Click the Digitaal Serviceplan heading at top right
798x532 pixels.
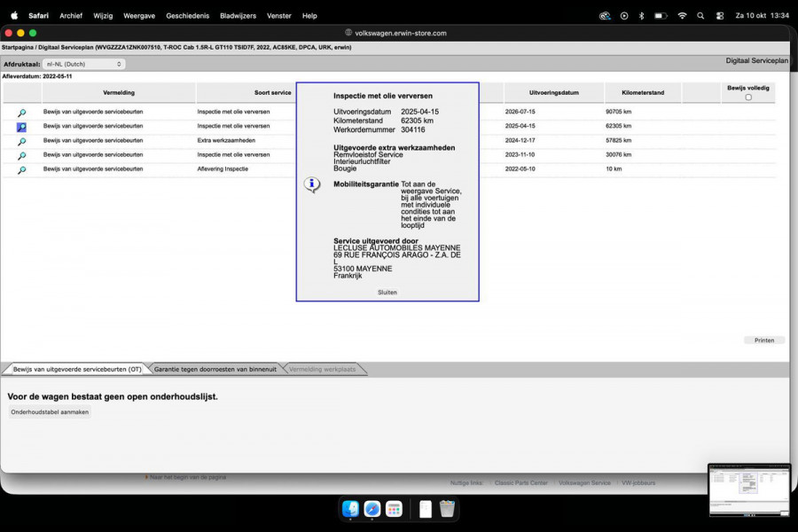click(757, 60)
